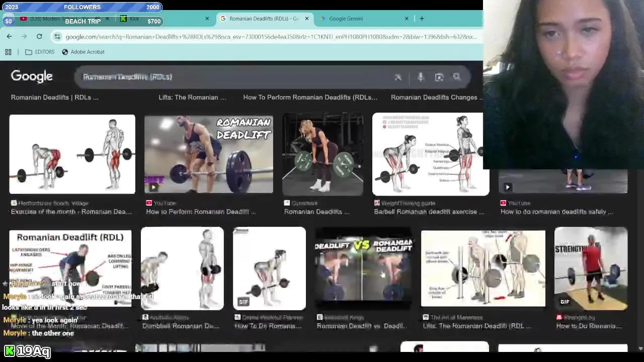Click 'Dumbbell Romanian De...' caption

click(181, 326)
